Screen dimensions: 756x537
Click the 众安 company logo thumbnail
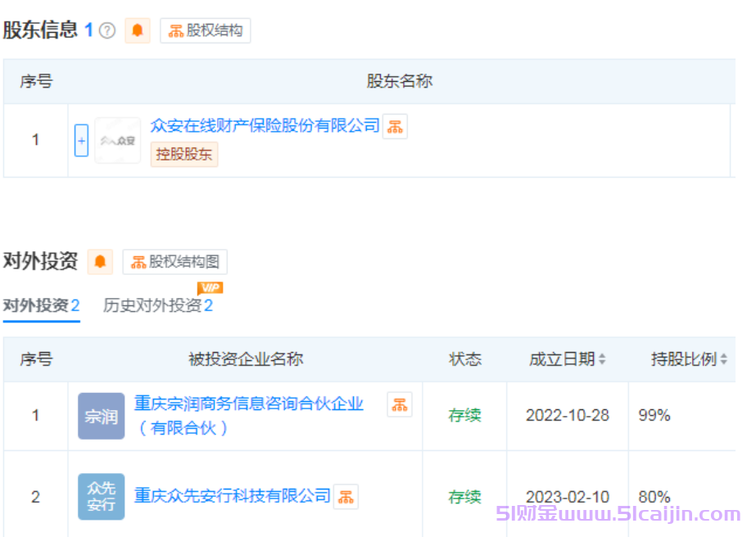(118, 140)
